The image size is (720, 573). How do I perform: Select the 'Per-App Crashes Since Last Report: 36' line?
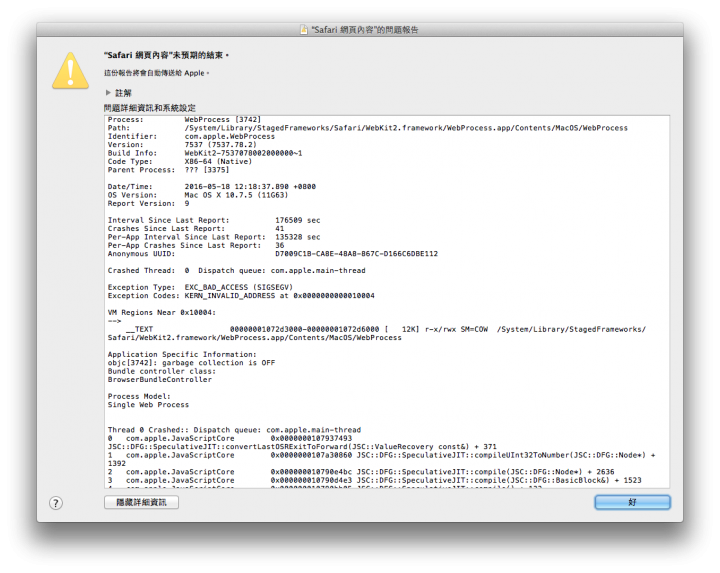coord(196,246)
